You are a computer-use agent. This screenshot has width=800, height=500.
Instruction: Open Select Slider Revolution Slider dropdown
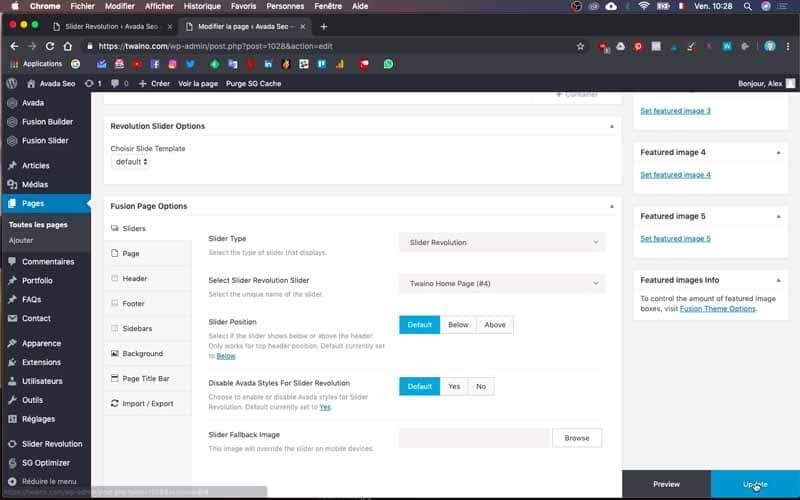(x=502, y=283)
